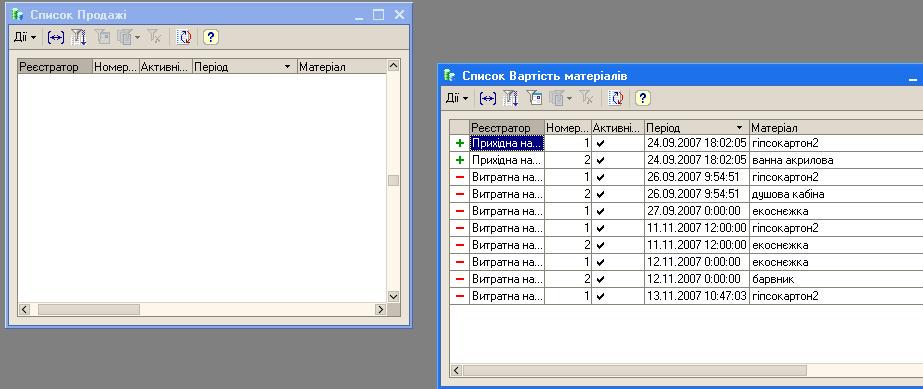
Task: Click filter by current value icon in Список Продажі toolbar
Action: [102, 37]
